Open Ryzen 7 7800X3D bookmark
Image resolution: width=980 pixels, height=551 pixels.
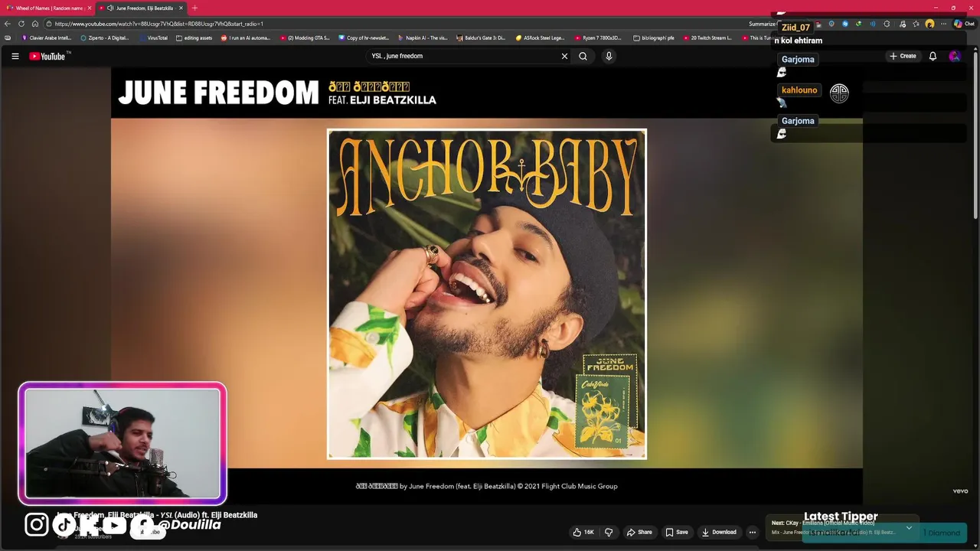(x=598, y=37)
